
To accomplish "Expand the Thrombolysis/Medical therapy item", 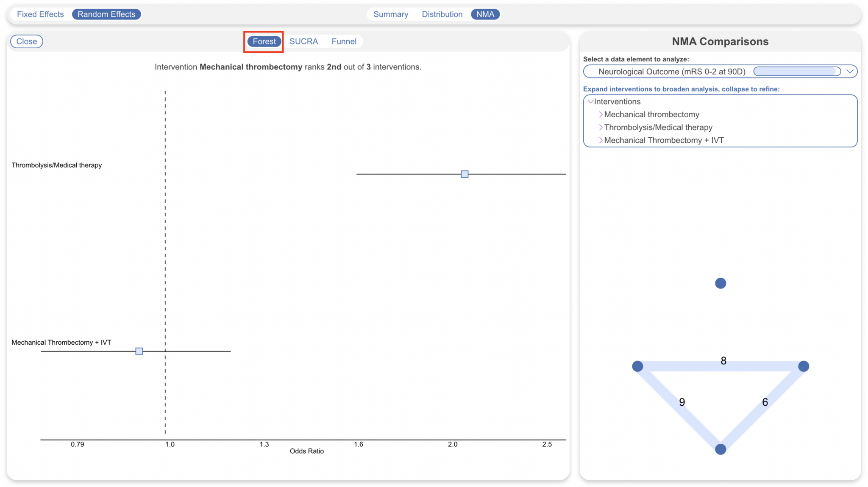I will tap(601, 127).
